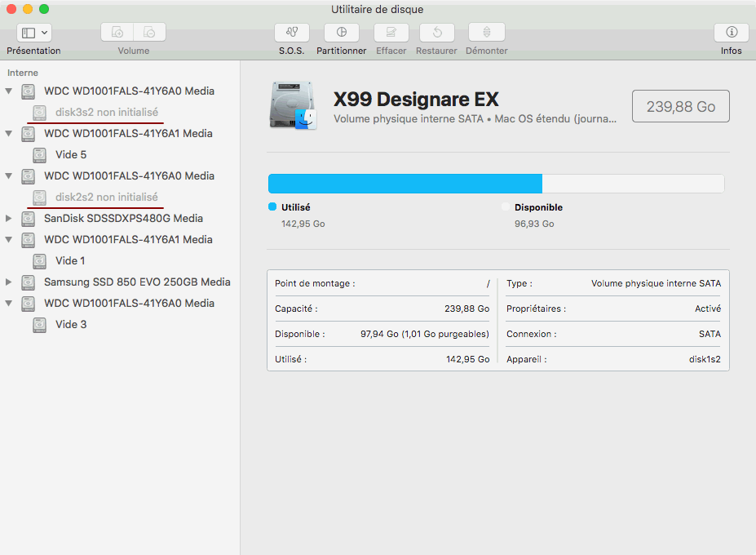Click the drive icon beside Samsung SSD 850
This screenshot has width=756, height=555.
coord(29,282)
